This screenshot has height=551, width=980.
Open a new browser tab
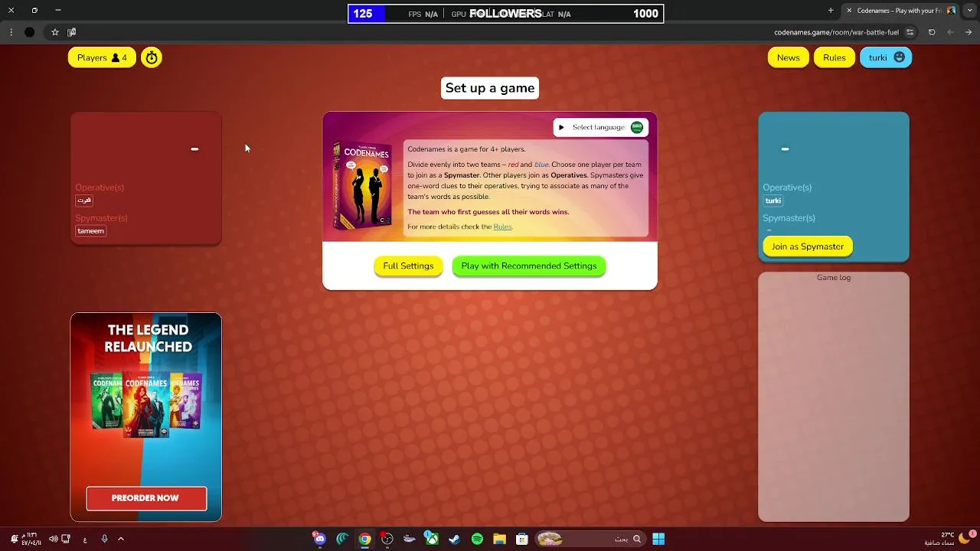click(831, 11)
